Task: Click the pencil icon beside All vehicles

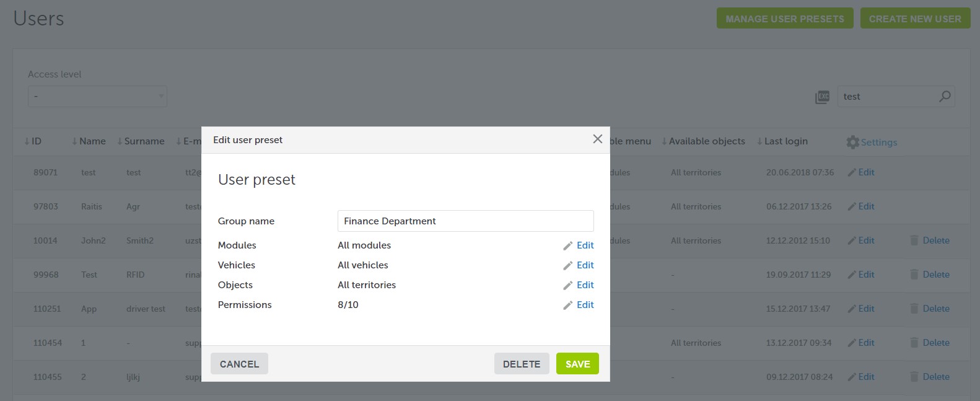Action: click(567, 266)
